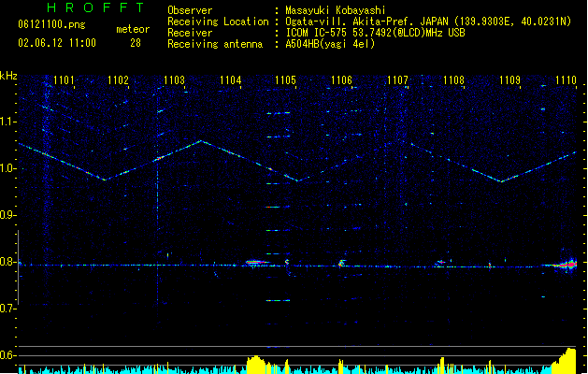The image size is (588, 374).
Task: Click the 1105 time marker
Action: [286, 80]
